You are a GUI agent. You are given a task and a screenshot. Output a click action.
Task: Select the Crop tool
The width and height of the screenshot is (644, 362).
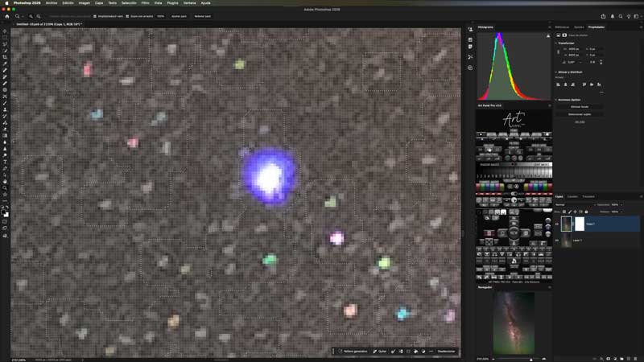point(5,57)
